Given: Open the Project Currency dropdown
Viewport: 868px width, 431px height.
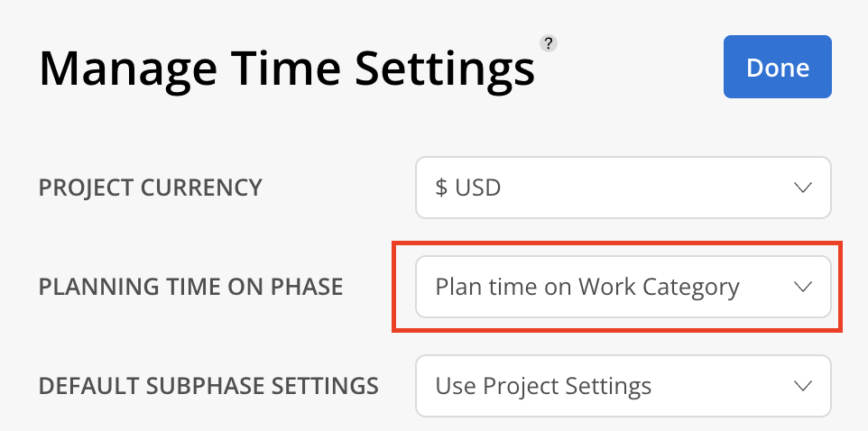Looking at the screenshot, I should coord(623,188).
